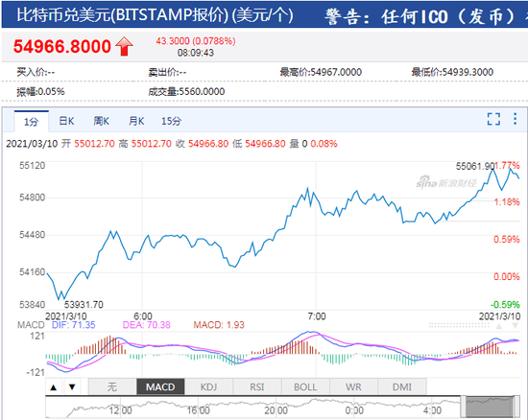Click the 最低价:54939.3000 value
Image resolution: width=528 pixels, height=420 pixels.
452,72
